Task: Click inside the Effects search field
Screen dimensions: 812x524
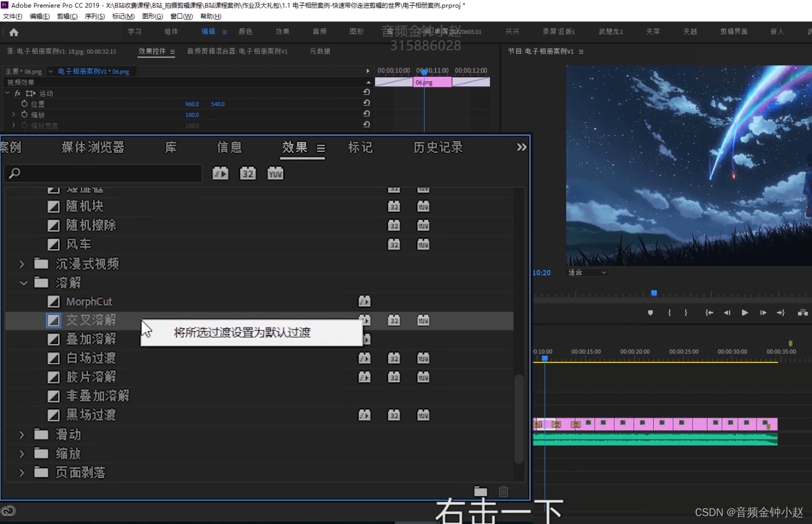Action: click(103, 173)
